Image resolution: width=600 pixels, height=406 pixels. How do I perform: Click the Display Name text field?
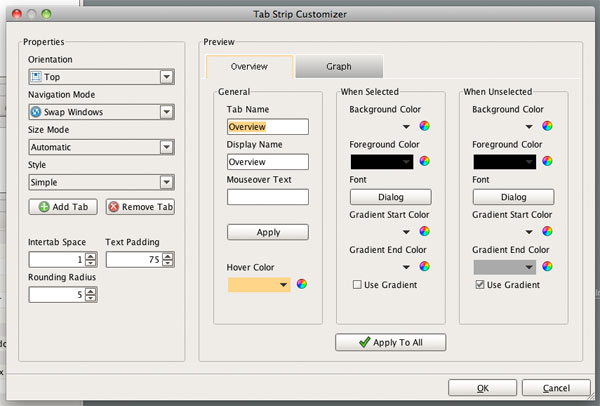pyautogui.click(x=268, y=162)
